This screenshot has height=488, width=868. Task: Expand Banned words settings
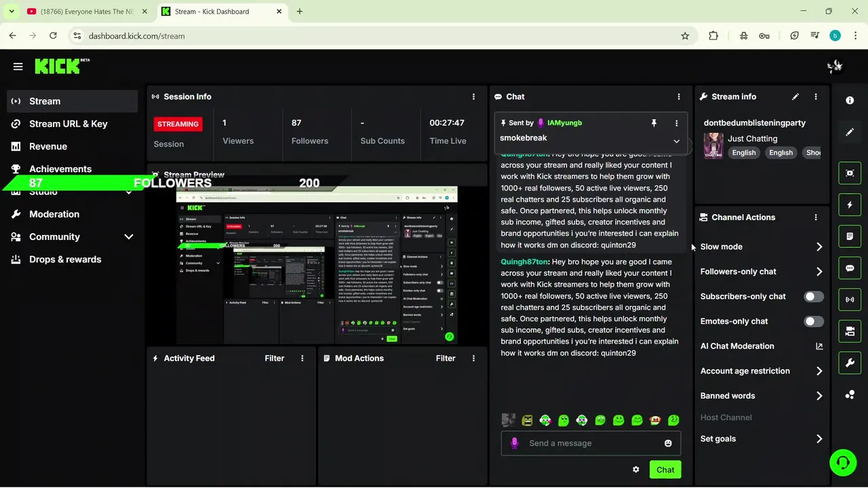(x=819, y=396)
